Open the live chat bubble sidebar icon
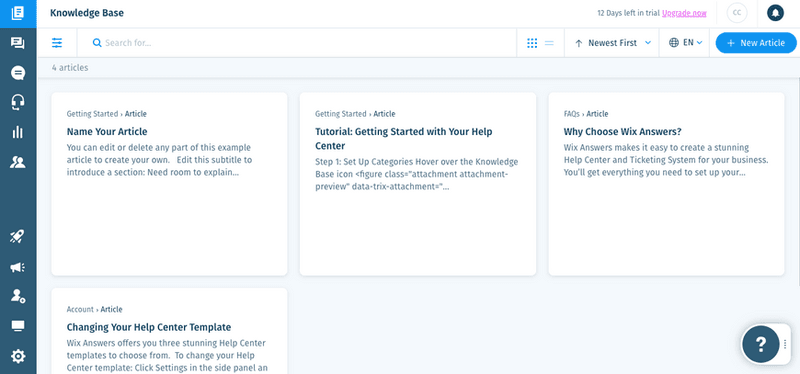 click(18, 73)
